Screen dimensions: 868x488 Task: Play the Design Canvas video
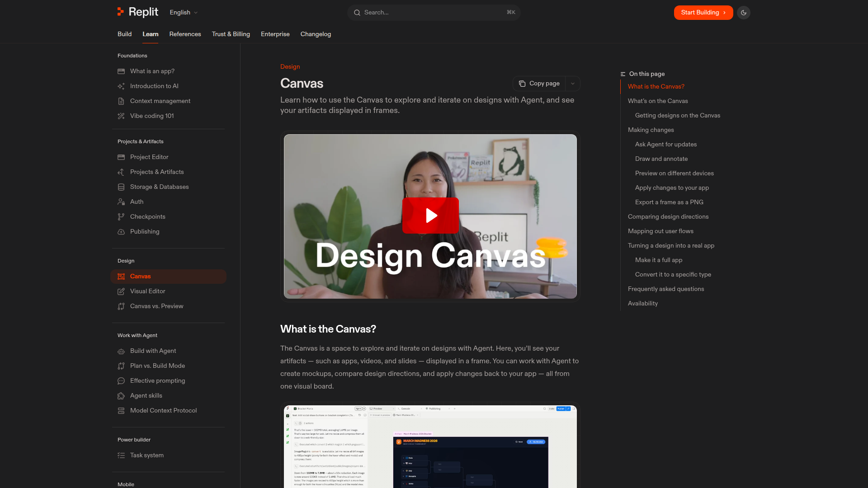(430, 216)
